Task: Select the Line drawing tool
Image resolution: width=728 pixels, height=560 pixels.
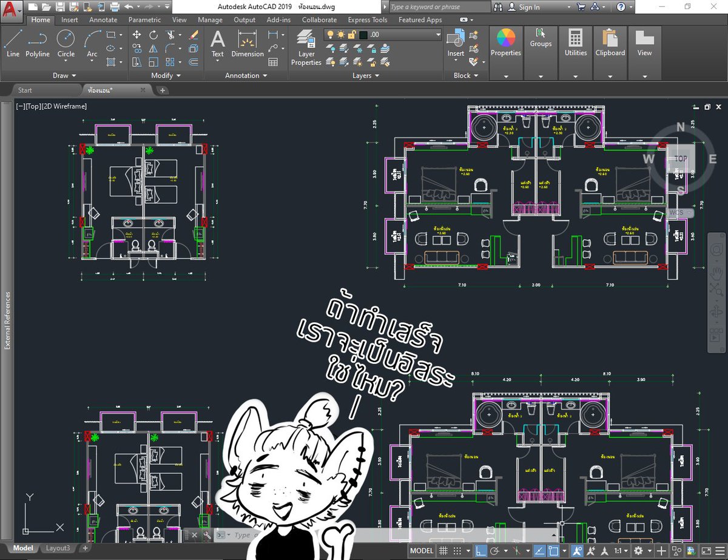Action: point(13,43)
